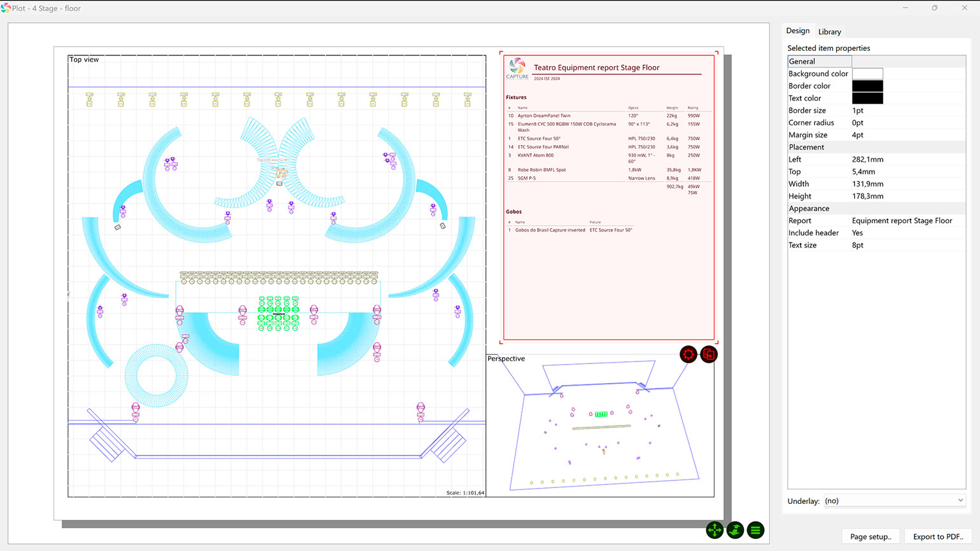Click the red gear settings icon
The width and height of the screenshot is (980, 551).
click(x=688, y=354)
